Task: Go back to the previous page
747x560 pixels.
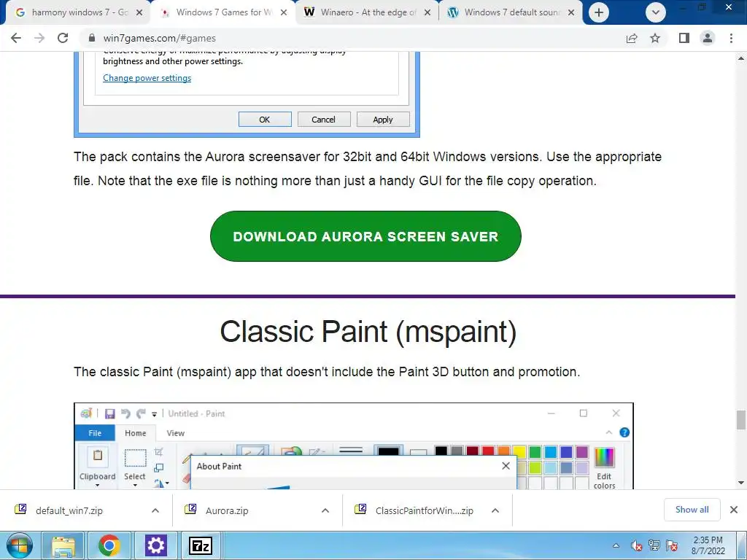Action: [x=16, y=38]
